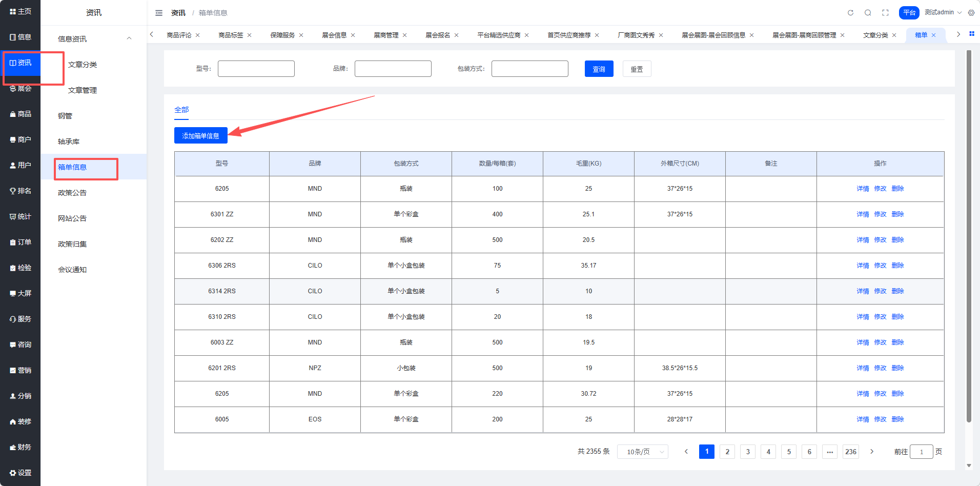
Task: Go to page 3 in pagination
Action: [747, 452]
